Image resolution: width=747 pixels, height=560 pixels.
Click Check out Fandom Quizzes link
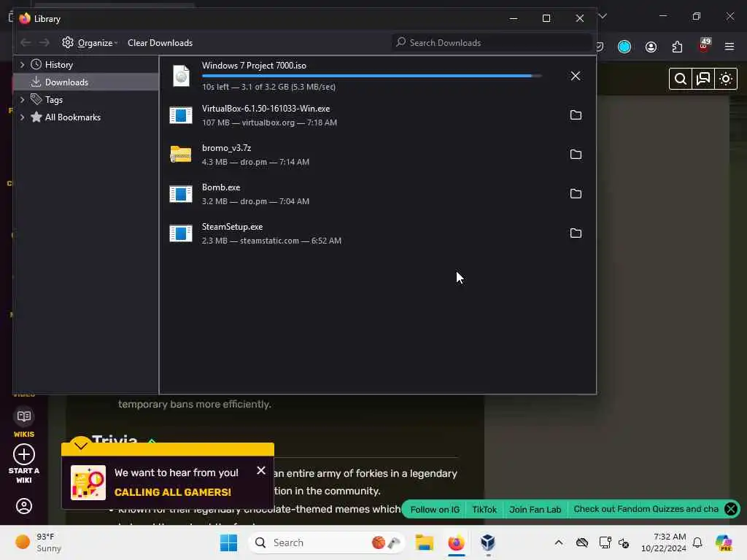pos(646,509)
